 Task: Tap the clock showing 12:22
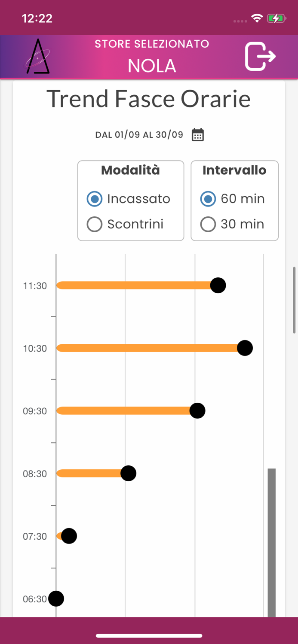tap(36, 18)
